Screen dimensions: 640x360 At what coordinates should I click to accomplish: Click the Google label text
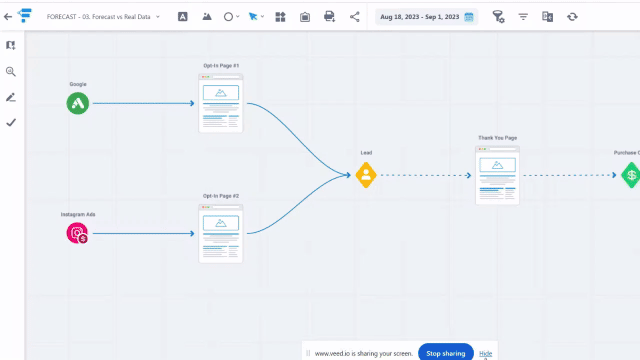tap(78, 84)
